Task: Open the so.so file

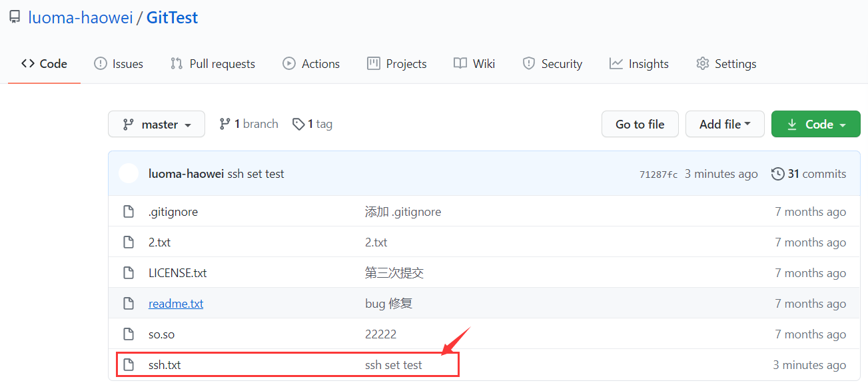Action: [x=161, y=334]
